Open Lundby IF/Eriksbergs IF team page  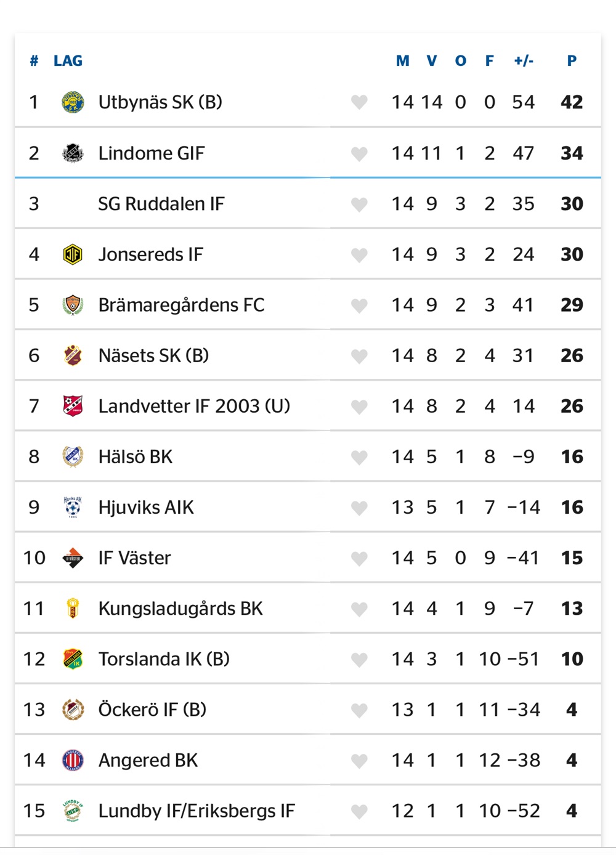click(x=197, y=811)
